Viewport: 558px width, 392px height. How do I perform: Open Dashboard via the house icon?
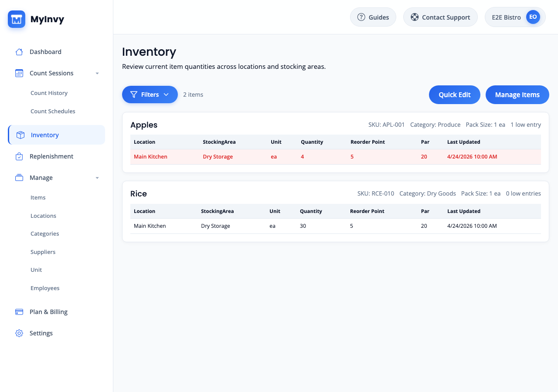(x=19, y=52)
